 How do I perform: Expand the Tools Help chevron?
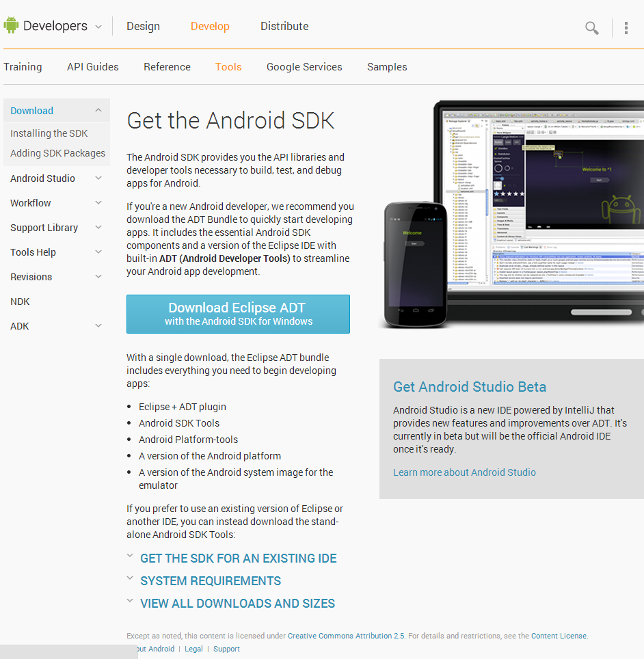[98, 252]
